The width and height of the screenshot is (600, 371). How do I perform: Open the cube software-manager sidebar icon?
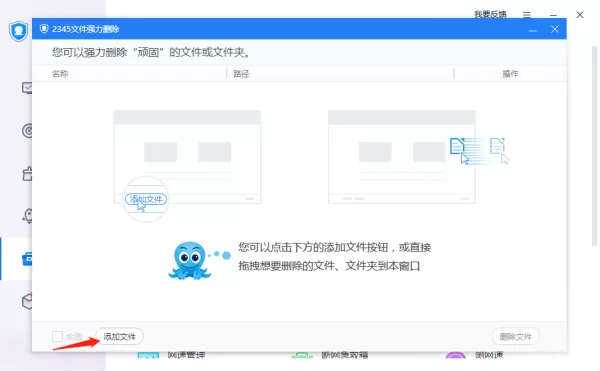pos(27,301)
